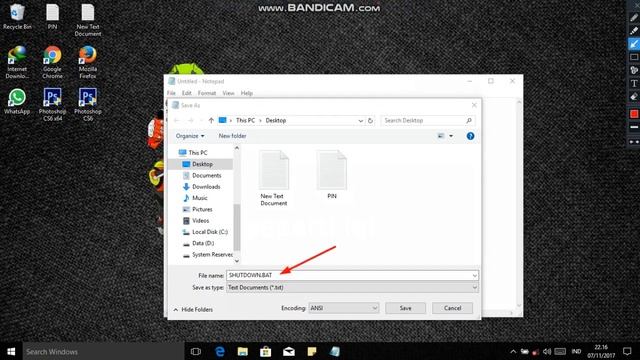Viewport: 640px width, 360px height.
Task: Select the Bandicam rectangle drawing tool
Action: point(634,57)
